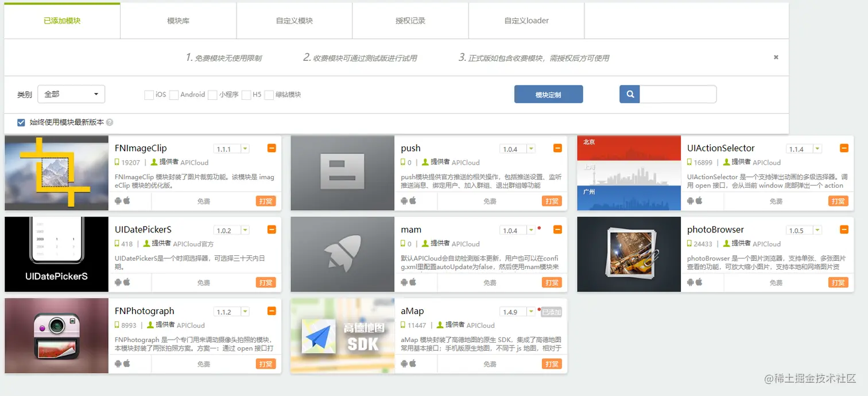Open the aMap 高德地图 SDK thumbnail
Image resolution: width=868 pixels, height=396 pixels.
(343, 336)
